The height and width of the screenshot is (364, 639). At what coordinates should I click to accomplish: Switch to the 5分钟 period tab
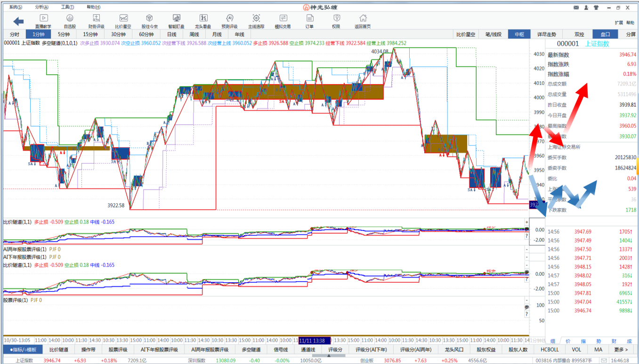coord(64,34)
